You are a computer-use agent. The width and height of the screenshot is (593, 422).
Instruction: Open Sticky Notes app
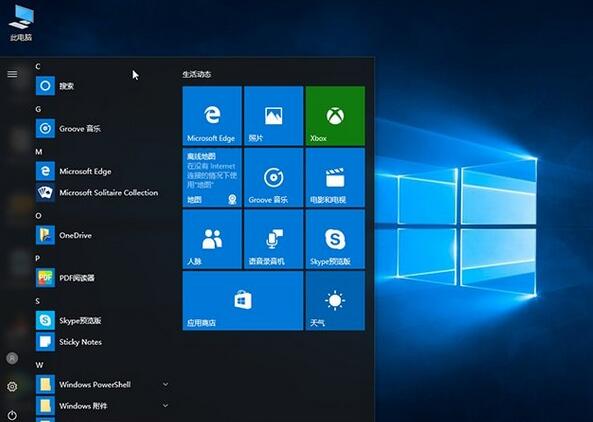pos(102,342)
